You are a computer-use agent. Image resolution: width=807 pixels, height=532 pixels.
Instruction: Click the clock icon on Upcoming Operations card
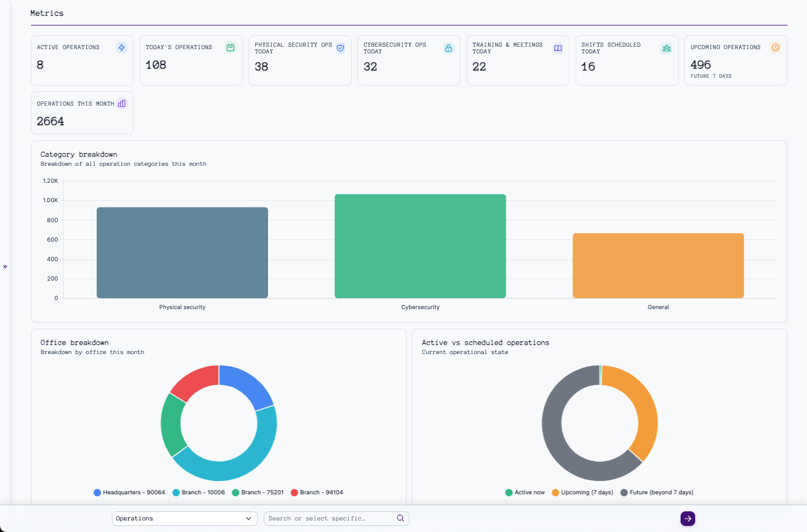(775, 47)
